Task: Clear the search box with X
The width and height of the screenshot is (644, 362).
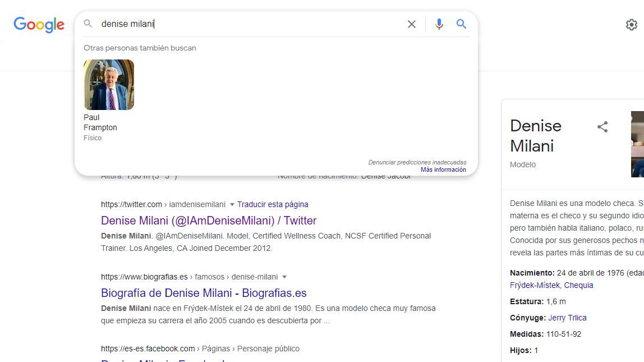Action: [x=412, y=24]
